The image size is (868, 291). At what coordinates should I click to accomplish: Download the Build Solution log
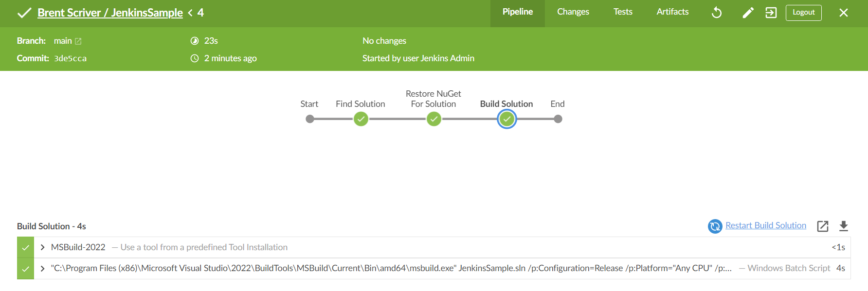(844, 226)
